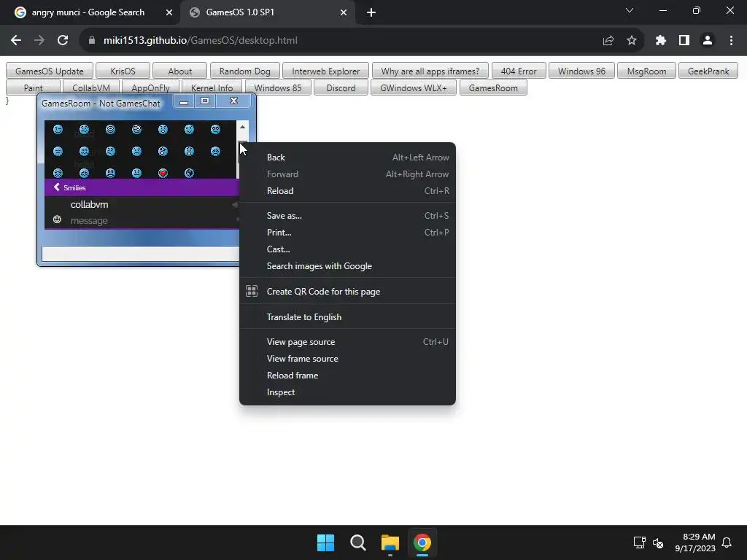Open the AppOnFly app button

coord(150,87)
